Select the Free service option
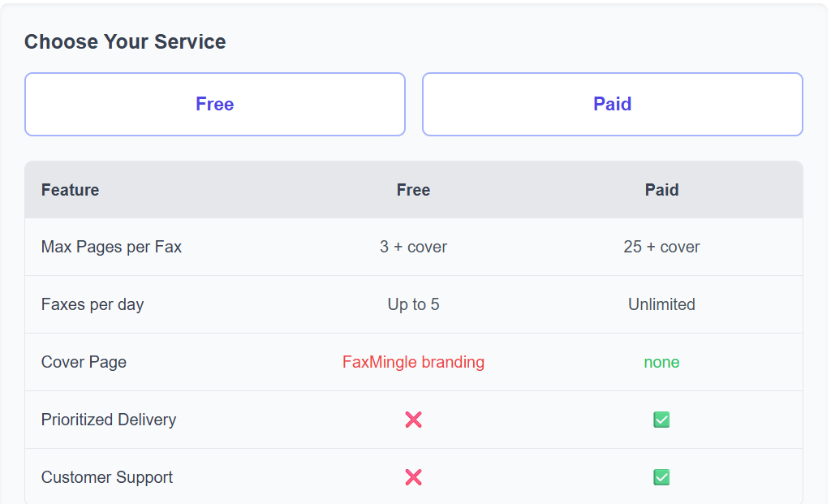The width and height of the screenshot is (831, 504). click(x=214, y=104)
